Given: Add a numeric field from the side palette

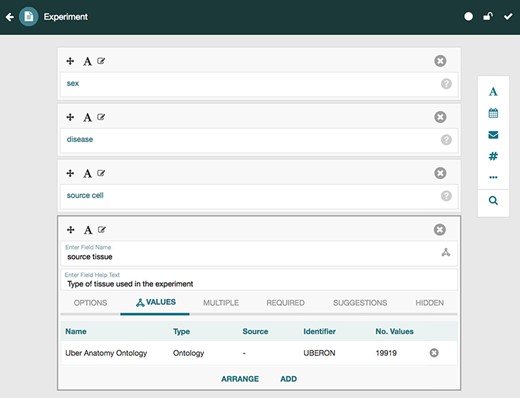Looking at the screenshot, I should 493,156.
